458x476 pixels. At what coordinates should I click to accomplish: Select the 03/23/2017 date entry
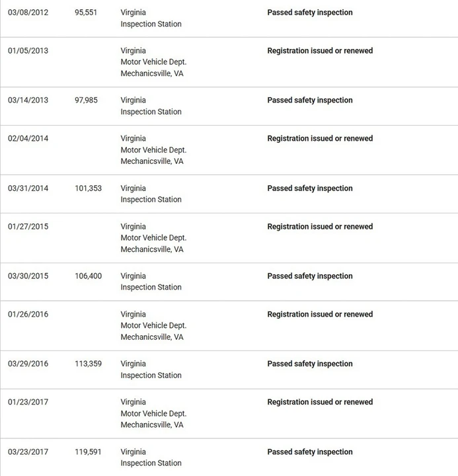[28, 452]
